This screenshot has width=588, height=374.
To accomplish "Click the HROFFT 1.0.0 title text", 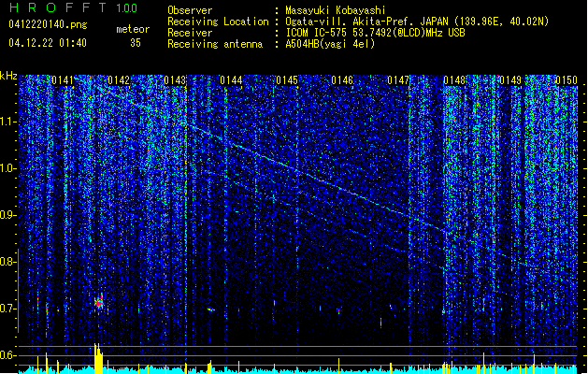I will point(74,7).
